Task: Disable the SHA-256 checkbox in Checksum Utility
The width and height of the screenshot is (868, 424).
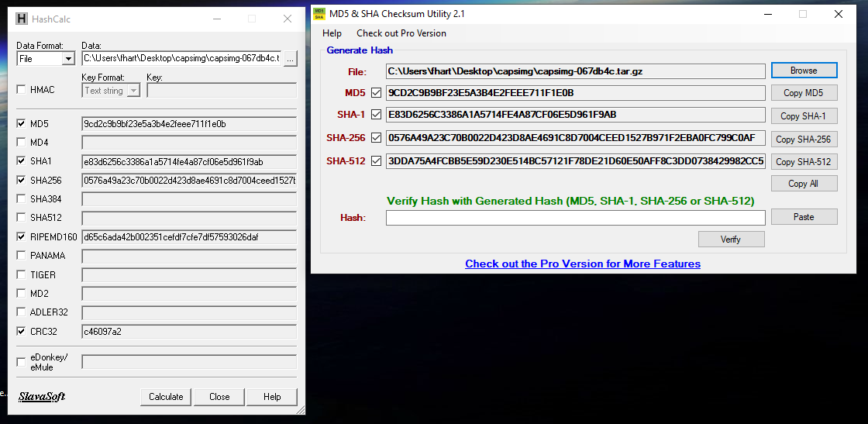Action: pos(377,139)
